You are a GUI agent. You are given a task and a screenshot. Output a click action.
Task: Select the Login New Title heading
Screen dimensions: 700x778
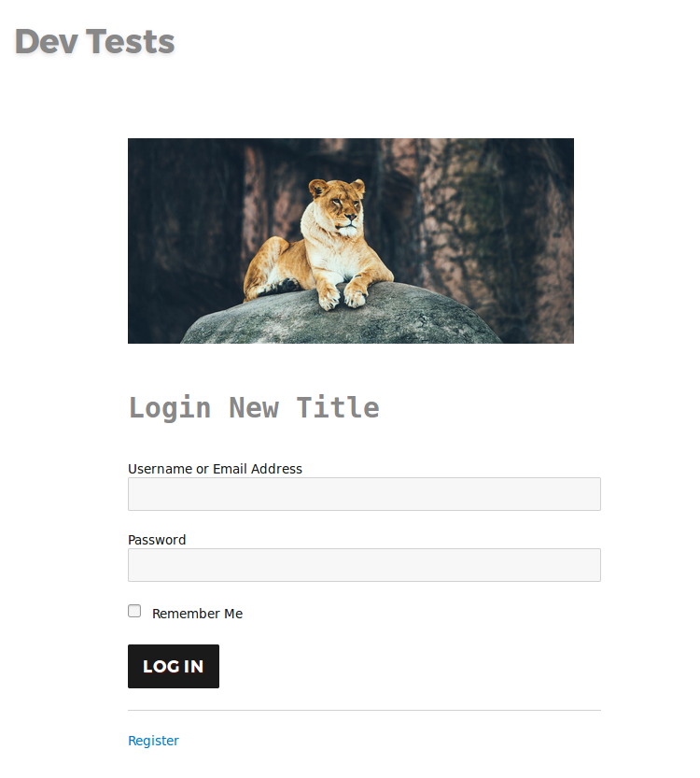253,407
